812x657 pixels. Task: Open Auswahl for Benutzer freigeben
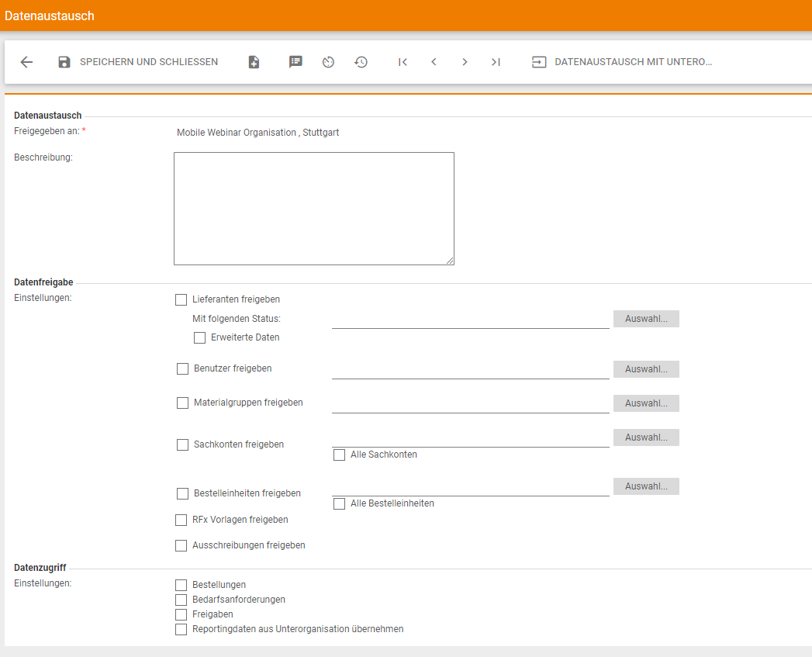(645, 369)
